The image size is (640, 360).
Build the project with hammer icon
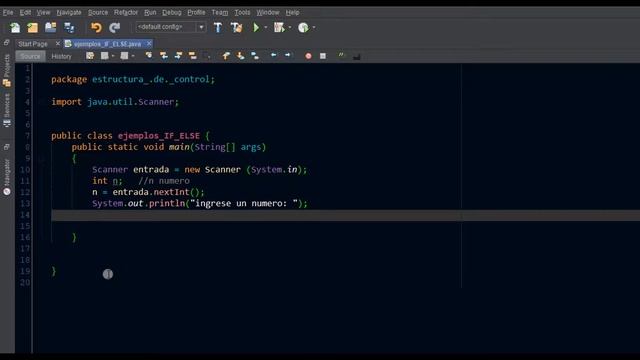218,27
